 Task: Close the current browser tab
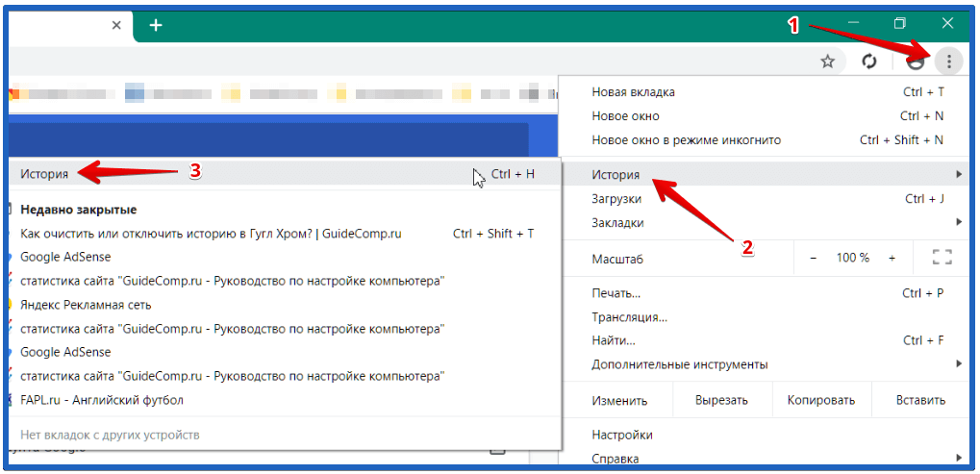pyautogui.click(x=116, y=26)
